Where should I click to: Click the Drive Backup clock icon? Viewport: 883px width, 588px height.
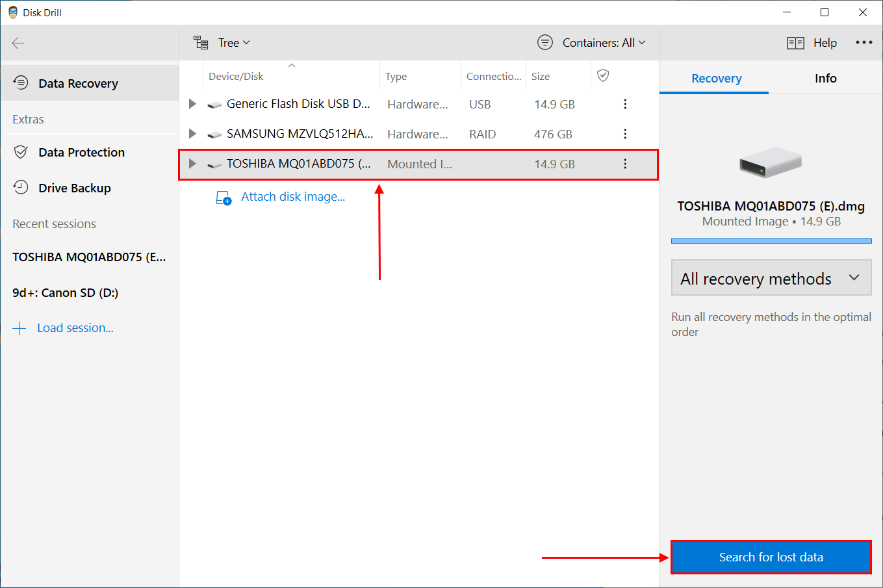point(21,187)
